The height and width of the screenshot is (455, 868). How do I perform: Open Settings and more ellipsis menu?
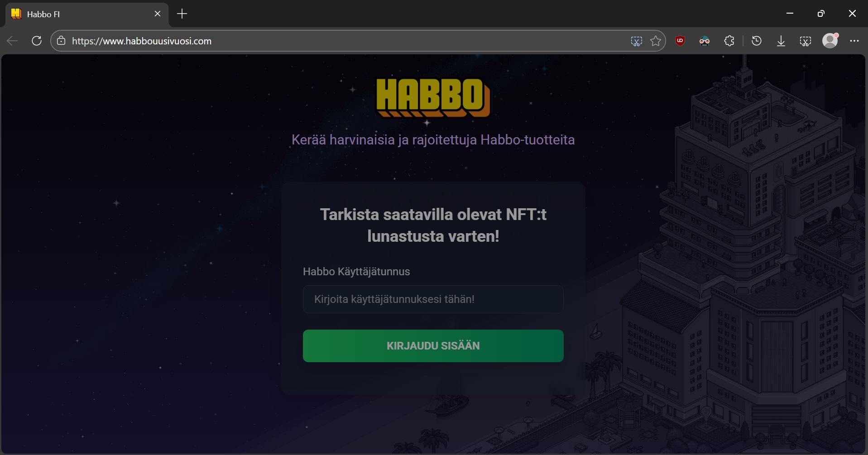(854, 41)
